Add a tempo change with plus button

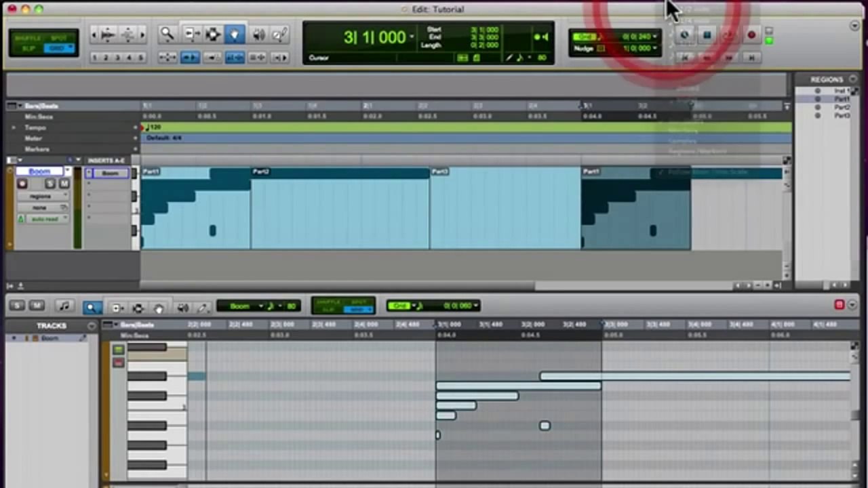pos(136,127)
